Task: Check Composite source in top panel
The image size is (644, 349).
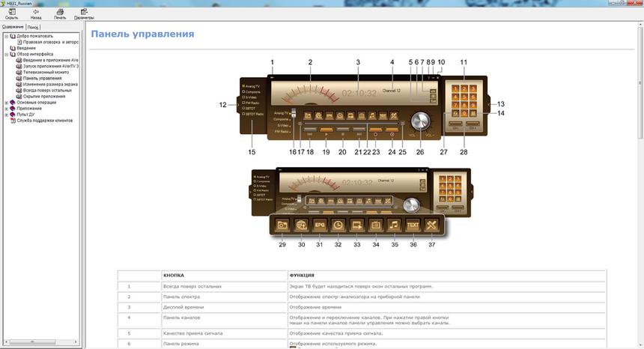Action: click(243, 91)
